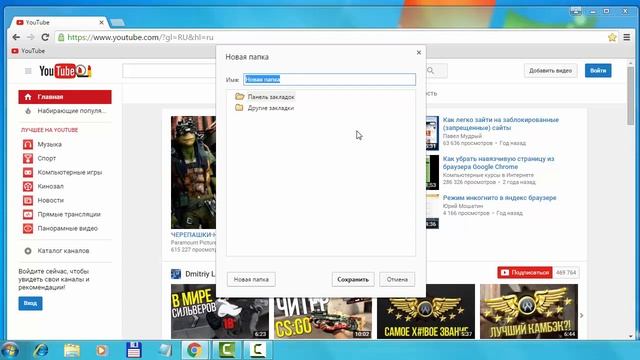Click the blue Вход button in the sidebar
Image resolution: width=640 pixels, height=360 pixels.
click(x=30, y=303)
